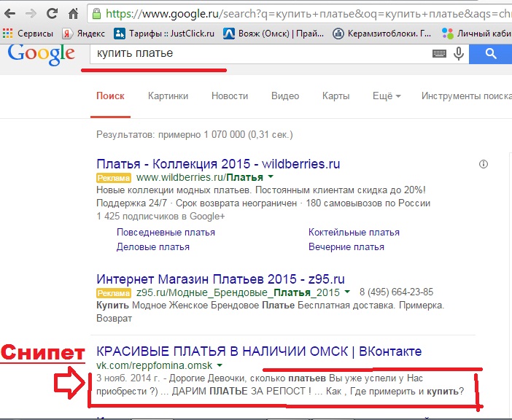Screen dimensions: 512x420
Task: Expand the arrow next to vk.com/reppfomina.omsk
Action: click(x=220, y=365)
